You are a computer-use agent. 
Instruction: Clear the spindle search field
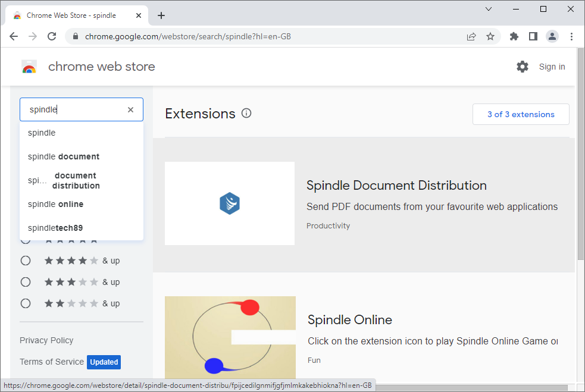130,109
